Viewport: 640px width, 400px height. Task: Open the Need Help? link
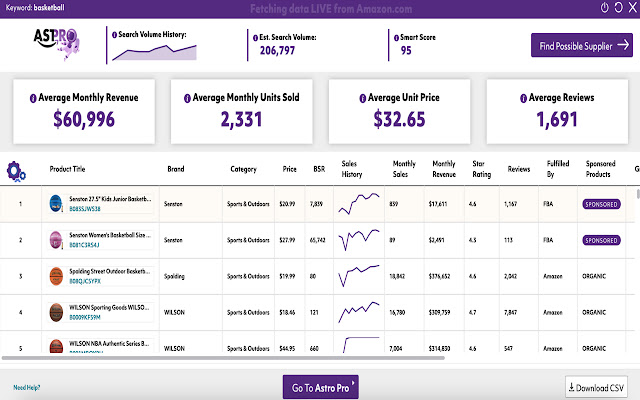(27, 387)
